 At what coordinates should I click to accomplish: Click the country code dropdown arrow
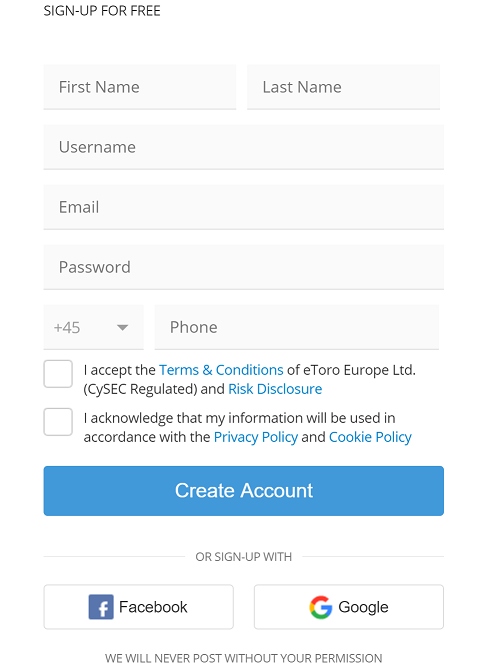coord(123,328)
